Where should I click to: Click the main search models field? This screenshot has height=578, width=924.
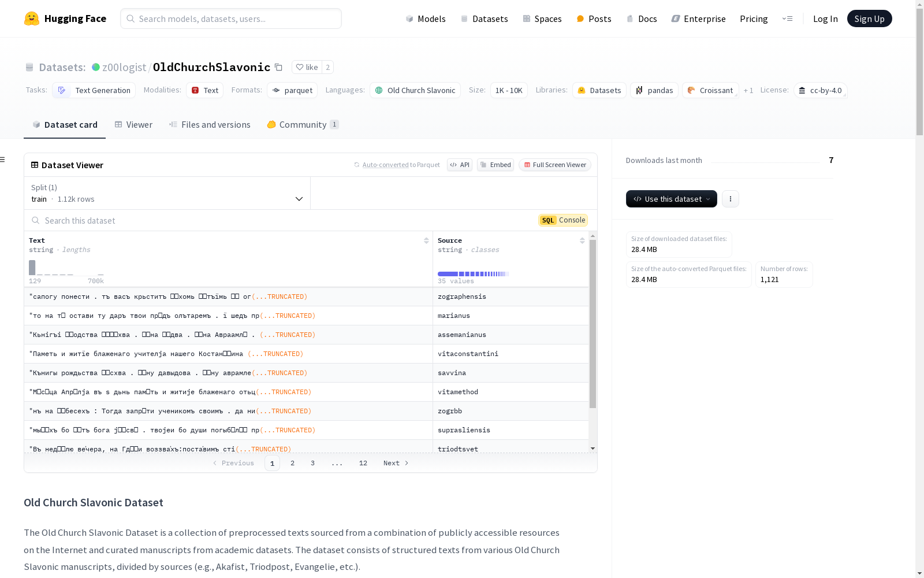pos(231,18)
